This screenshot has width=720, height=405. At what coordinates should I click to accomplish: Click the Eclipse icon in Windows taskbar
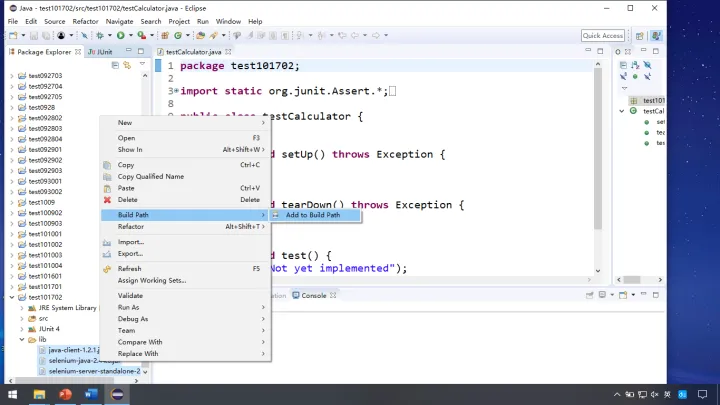pyautogui.click(x=117, y=394)
